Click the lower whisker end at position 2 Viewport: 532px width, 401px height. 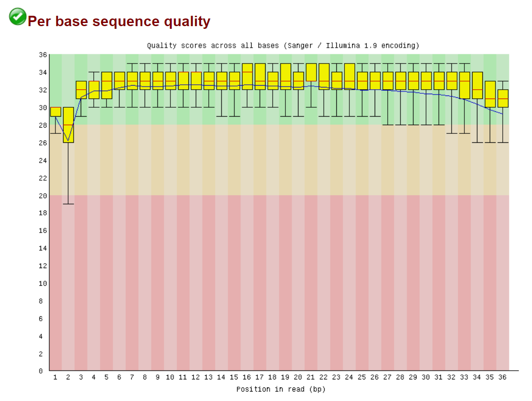(69, 204)
